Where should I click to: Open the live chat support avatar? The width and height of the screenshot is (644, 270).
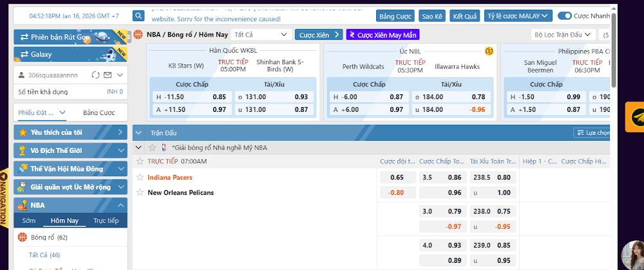point(632,256)
